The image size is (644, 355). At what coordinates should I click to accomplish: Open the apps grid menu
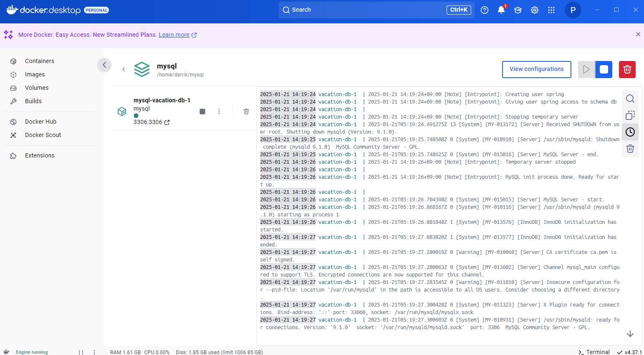(551, 10)
